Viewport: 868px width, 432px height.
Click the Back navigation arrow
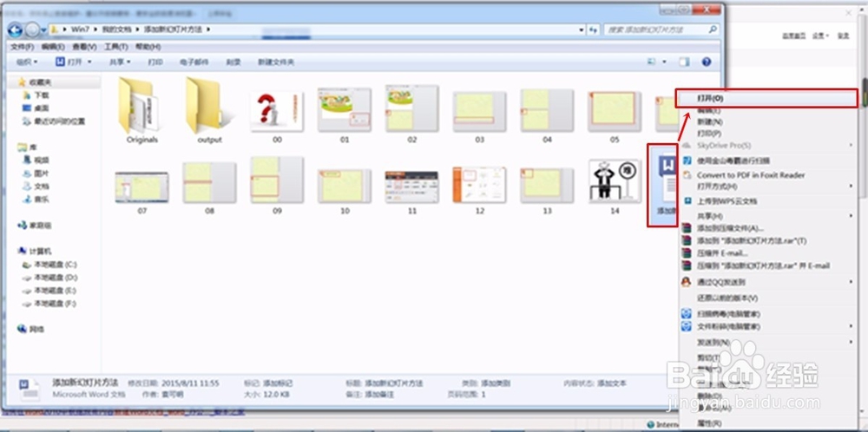click(16, 29)
